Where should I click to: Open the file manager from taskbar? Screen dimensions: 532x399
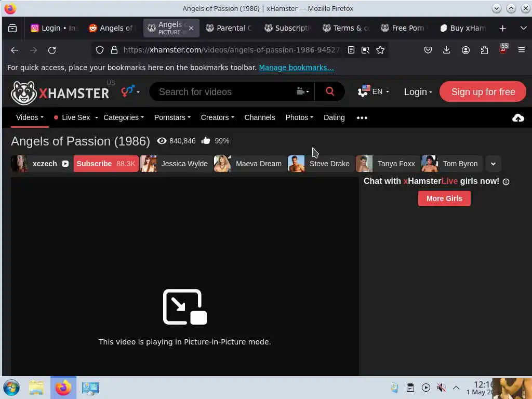[x=36, y=388]
